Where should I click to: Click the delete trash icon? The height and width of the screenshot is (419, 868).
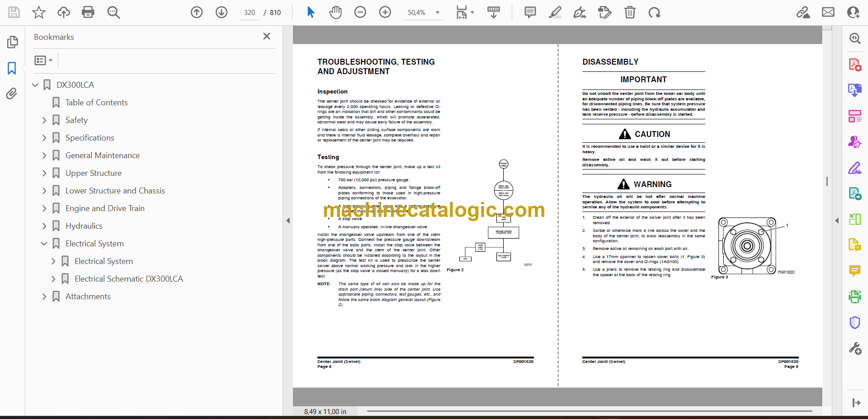coord(630,12)
